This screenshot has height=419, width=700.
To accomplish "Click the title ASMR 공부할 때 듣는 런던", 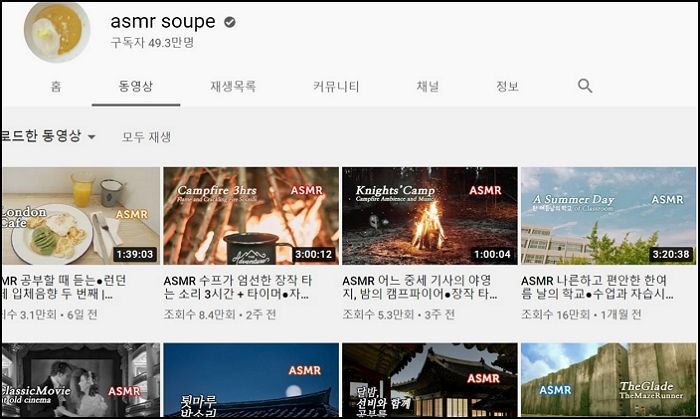I will (x=64, y=287).
